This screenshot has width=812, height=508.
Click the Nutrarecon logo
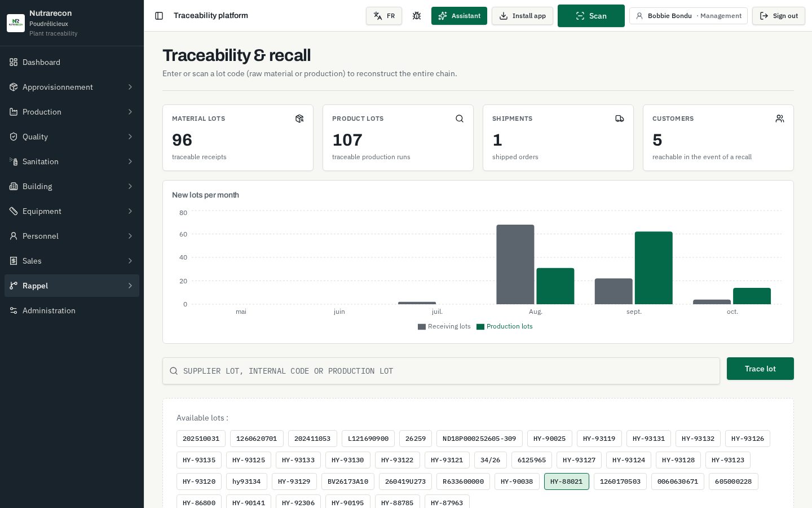(x=16, y=23)
